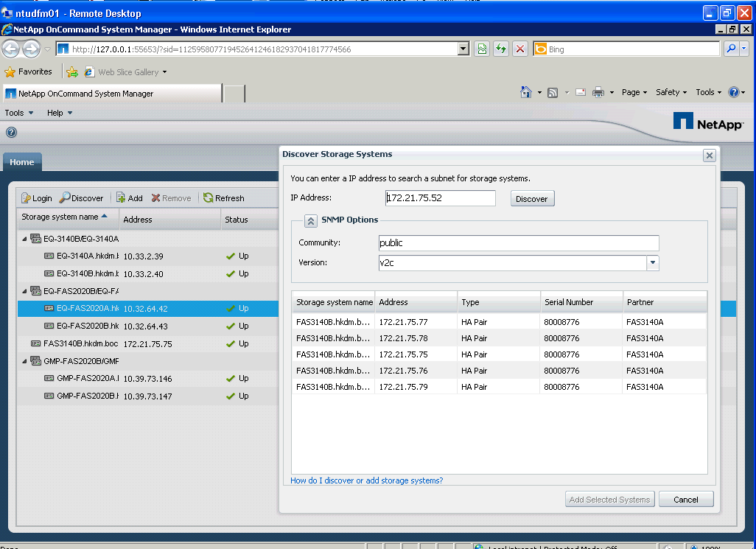Screen dimensions: 756x549
Task: Collapse the EQ-3140B/EQ-3140A tree node
Action: click(24, 239)
